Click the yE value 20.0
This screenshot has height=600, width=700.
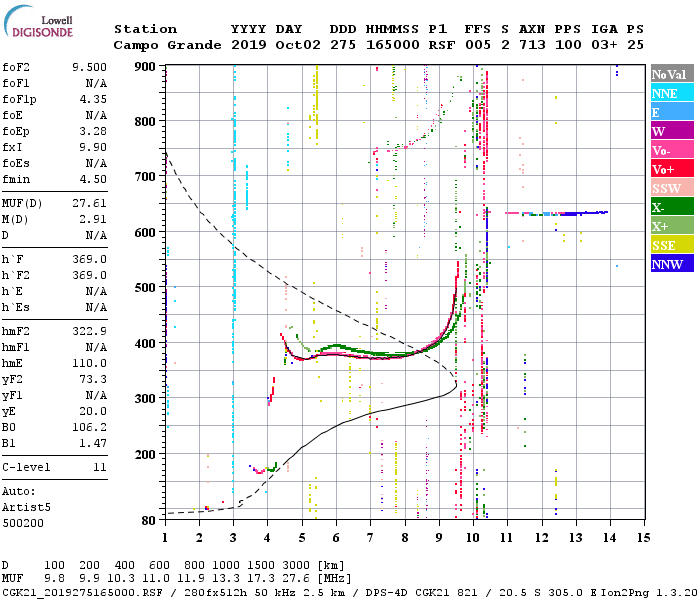[93, 411]
